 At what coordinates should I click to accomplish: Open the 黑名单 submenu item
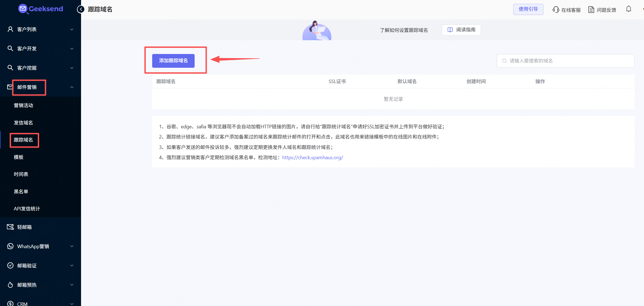point(21,192)
